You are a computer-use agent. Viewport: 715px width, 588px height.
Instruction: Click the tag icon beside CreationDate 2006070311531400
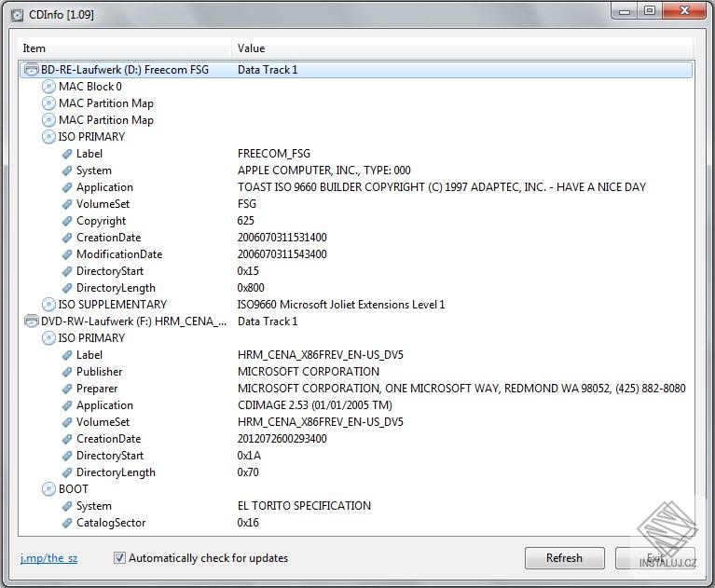tap(67, 238)
